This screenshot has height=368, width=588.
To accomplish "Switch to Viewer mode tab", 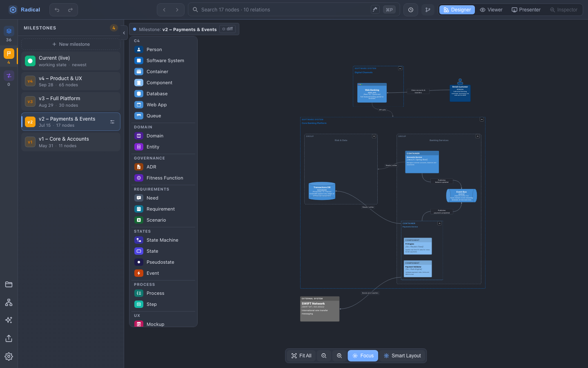I will pyautogui.click(x=491, y=10).
